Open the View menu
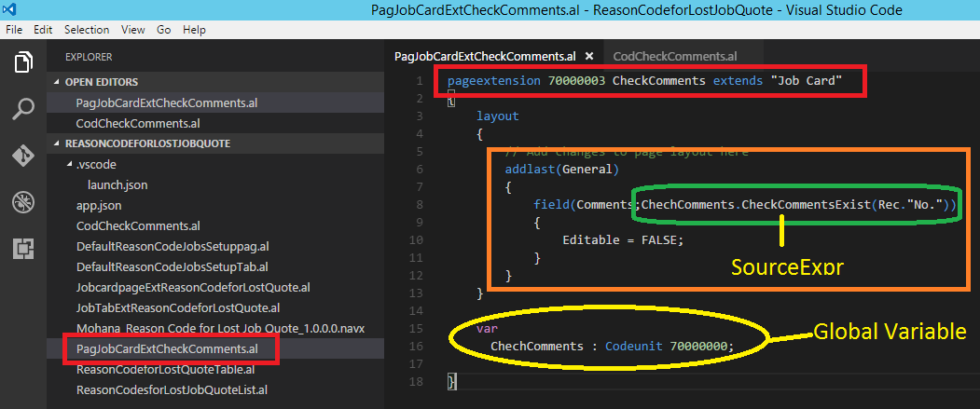980x409 pixels. coord(133,30)
